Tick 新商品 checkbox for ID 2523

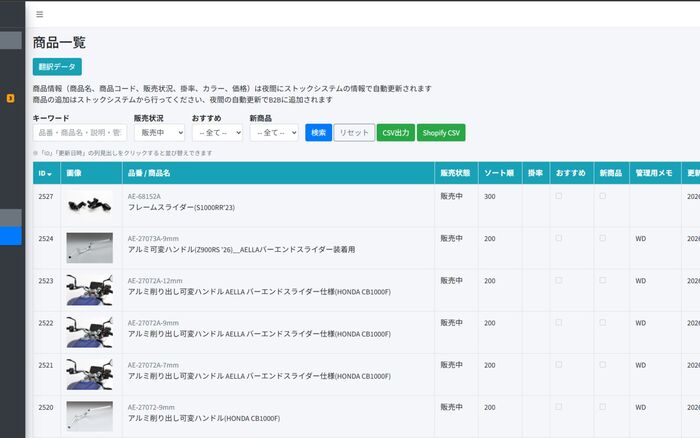tap(602, 280)
